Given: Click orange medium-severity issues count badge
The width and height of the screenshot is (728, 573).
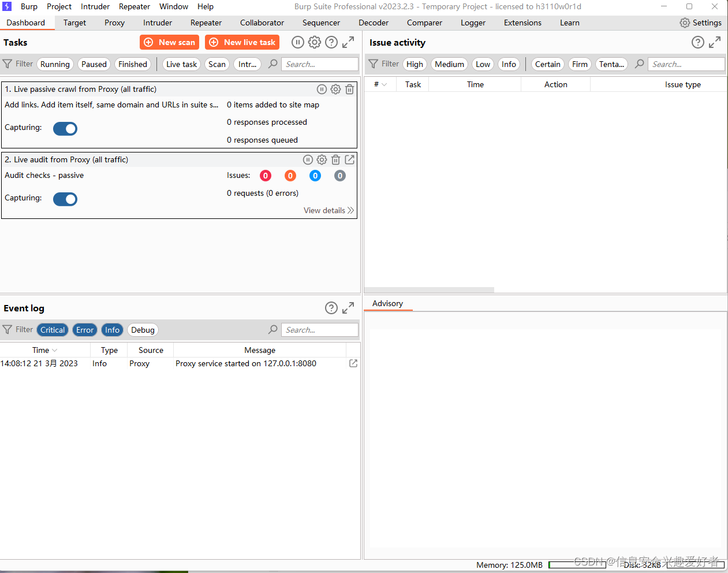Looking at the screenshot, I should click(x=290, y=176).
